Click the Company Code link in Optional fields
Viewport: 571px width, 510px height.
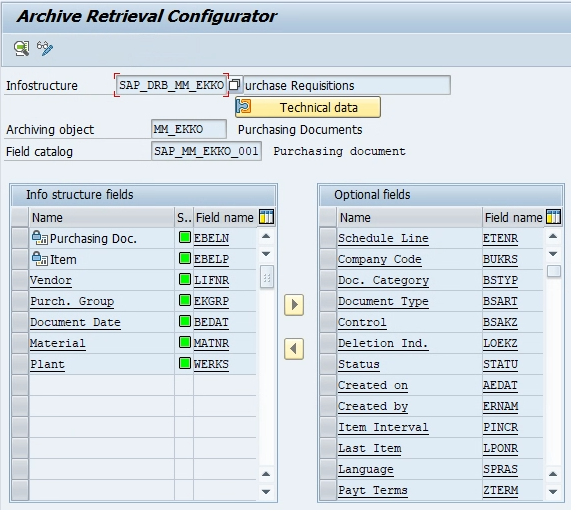(x=379, y=259)
